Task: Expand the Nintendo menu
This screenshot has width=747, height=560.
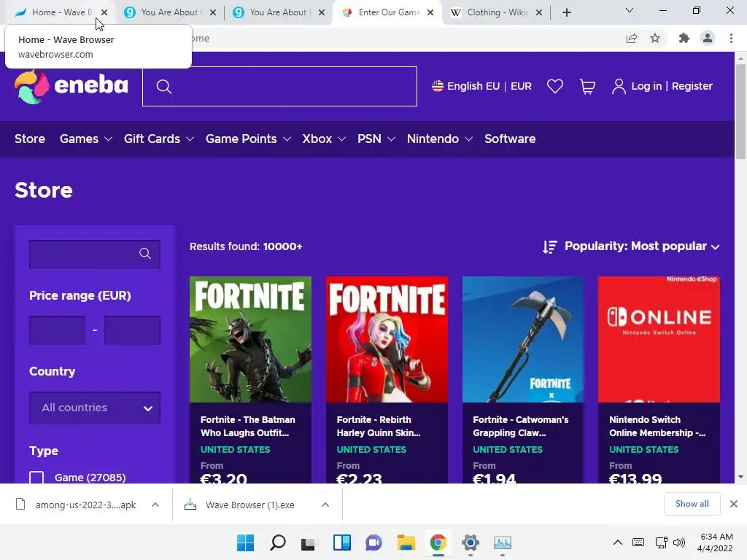Action: coord(440,139)
